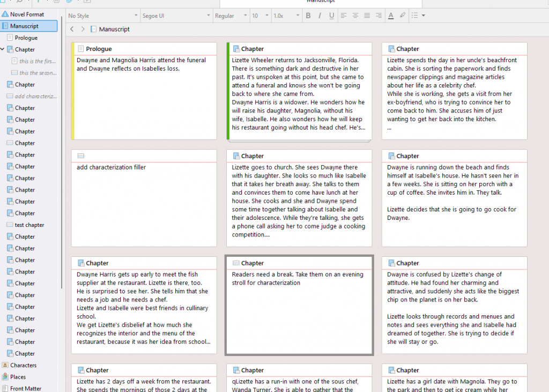Click the Front Matter folder icon
Viewport: 549px width, 392px height.
click(5, 388)
